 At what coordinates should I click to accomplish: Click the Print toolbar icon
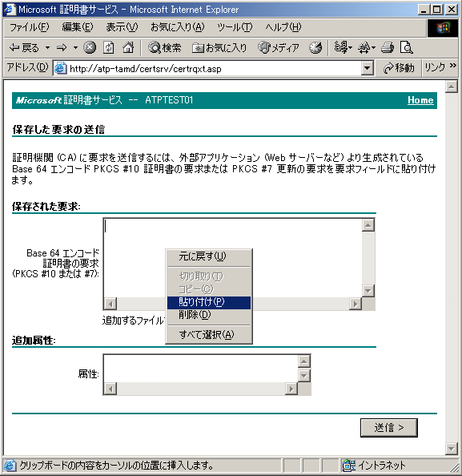click(388, 47)
